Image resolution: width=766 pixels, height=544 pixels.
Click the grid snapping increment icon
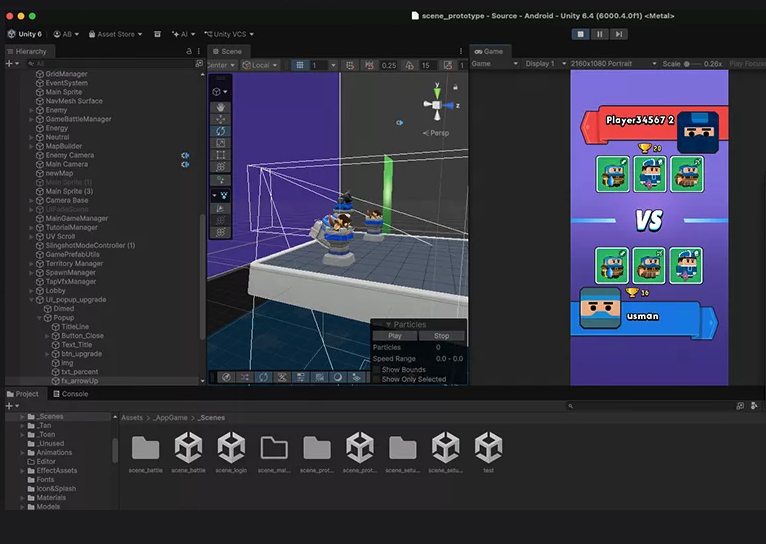coord(350,65)
